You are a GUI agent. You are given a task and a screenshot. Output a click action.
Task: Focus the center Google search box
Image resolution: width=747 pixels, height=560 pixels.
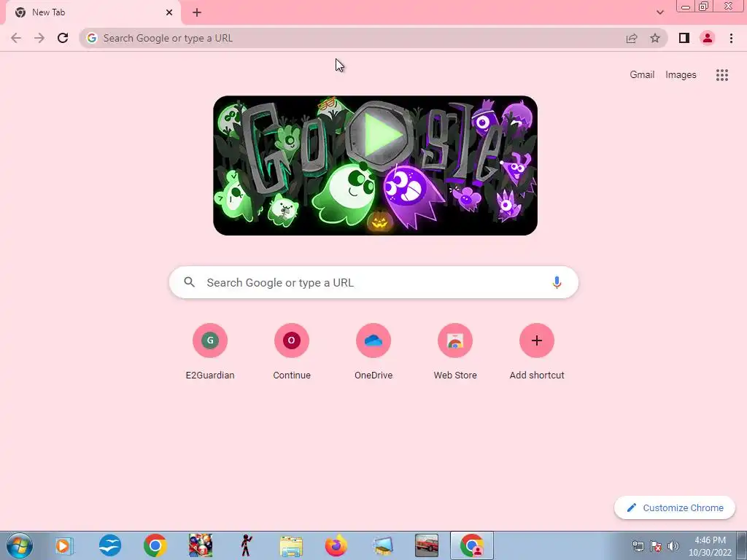point(373,282)
